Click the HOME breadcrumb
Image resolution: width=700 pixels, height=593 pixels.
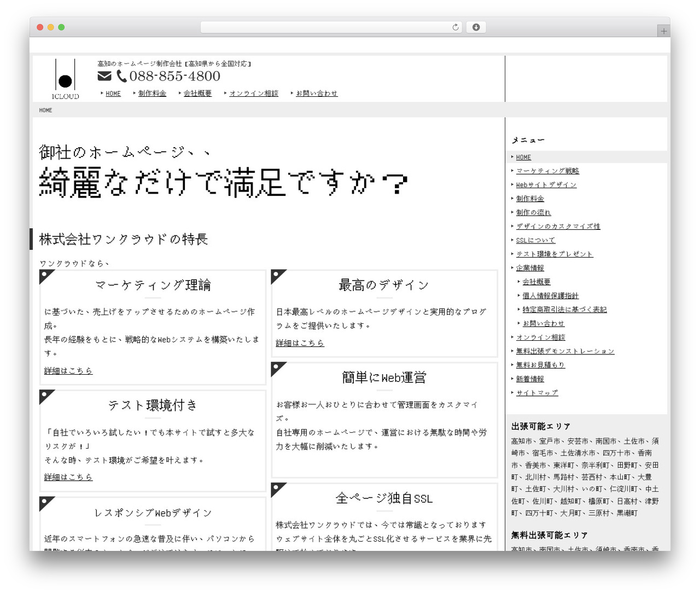point(45,110)
